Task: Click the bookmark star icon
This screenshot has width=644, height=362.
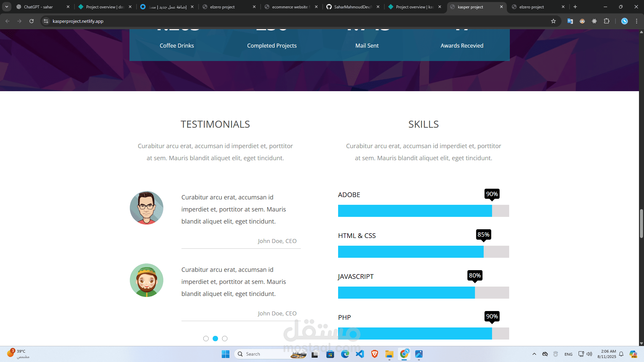Action: click(553, 21)
